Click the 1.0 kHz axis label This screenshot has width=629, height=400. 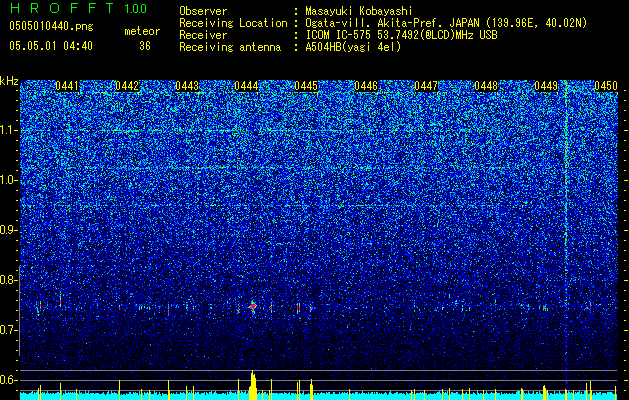pyautogui.click(x=7, y=181)
